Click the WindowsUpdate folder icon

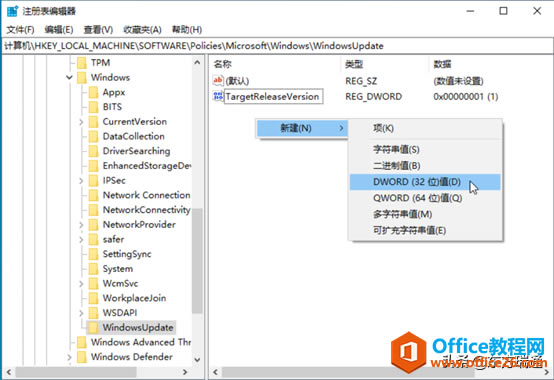[x=93, y=328]
